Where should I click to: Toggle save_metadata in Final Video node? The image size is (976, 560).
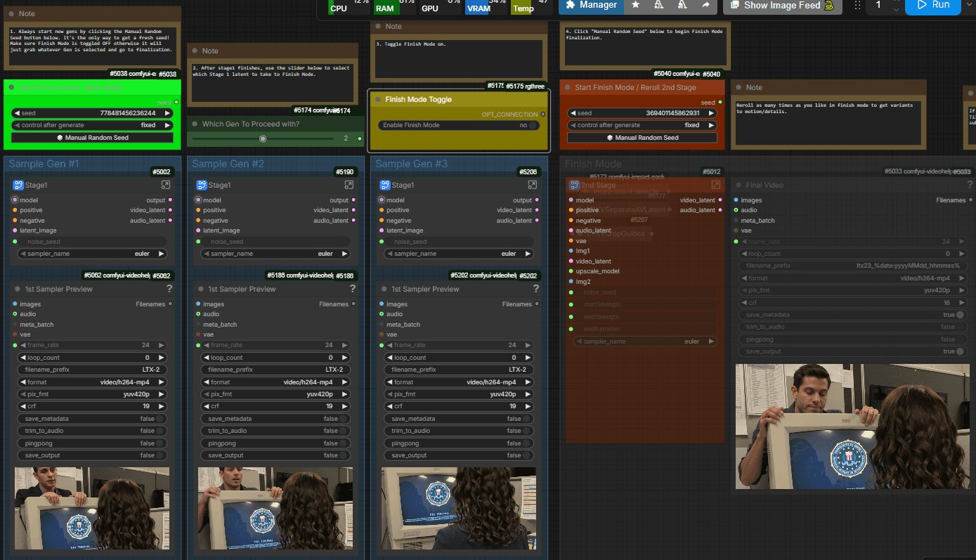960,315
